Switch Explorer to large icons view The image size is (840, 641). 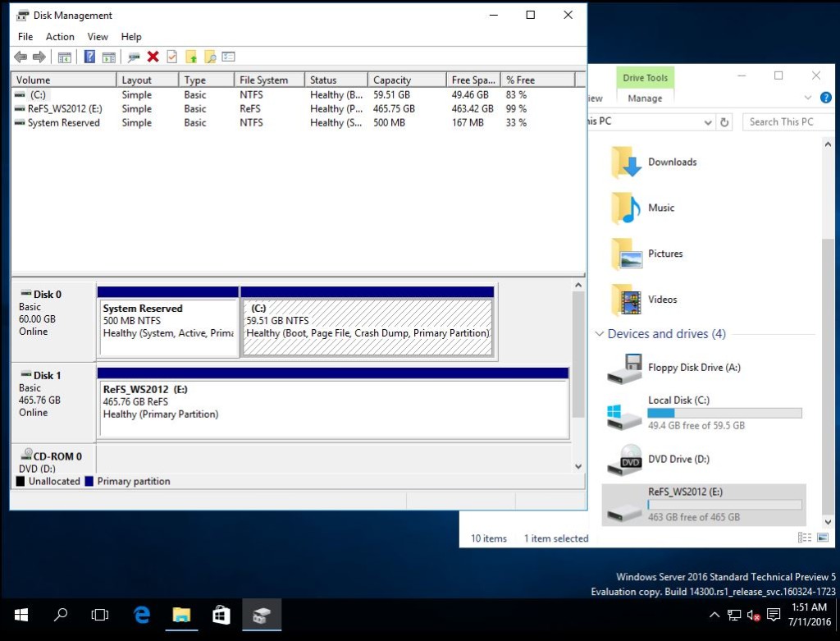click(x=822, y=538)
